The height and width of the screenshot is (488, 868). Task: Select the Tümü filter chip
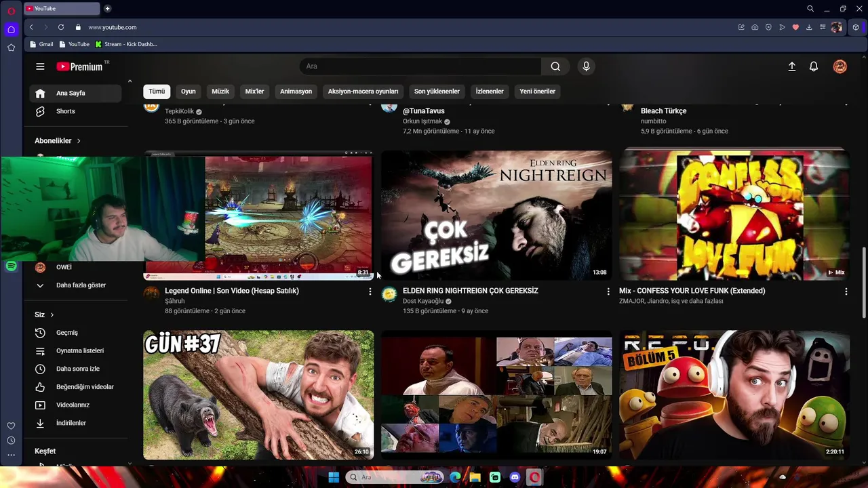click(x=157, y=91)
